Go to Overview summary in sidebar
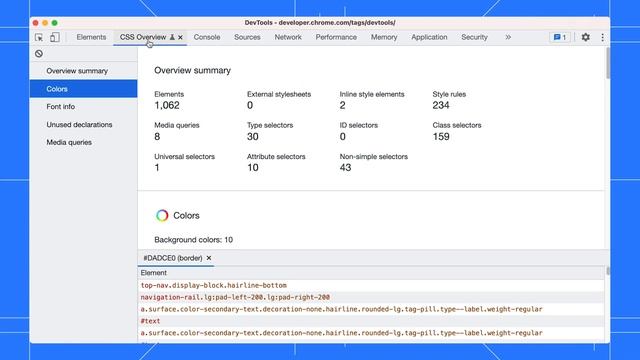 (83, 71)
